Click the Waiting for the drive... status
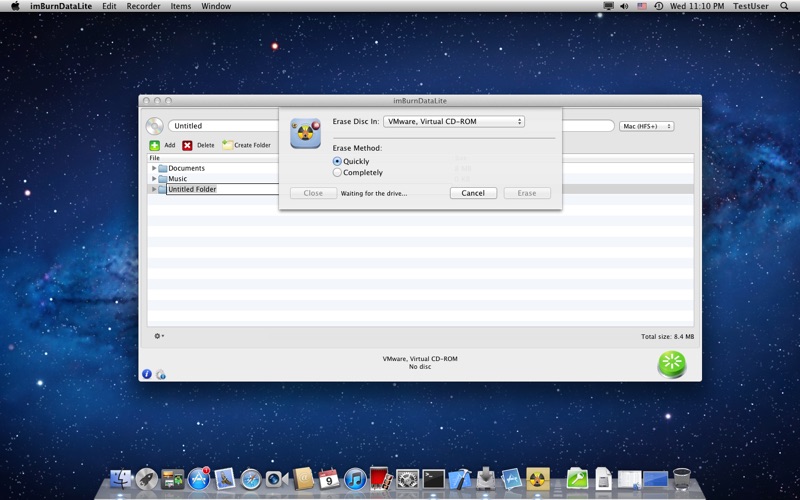The height and width of the screenshot is (500, 800). [374, 193]
